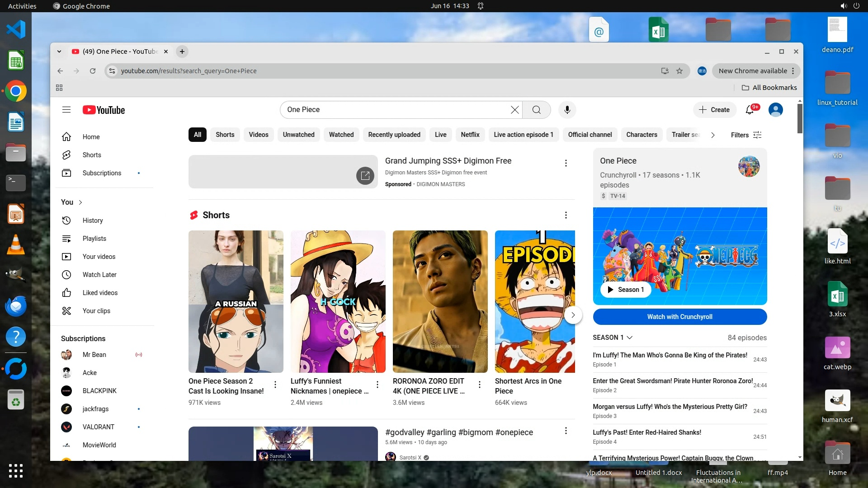Click the voice search microphone icon
This screenshot has height=488, width=868.
click(x=567, y=110)
